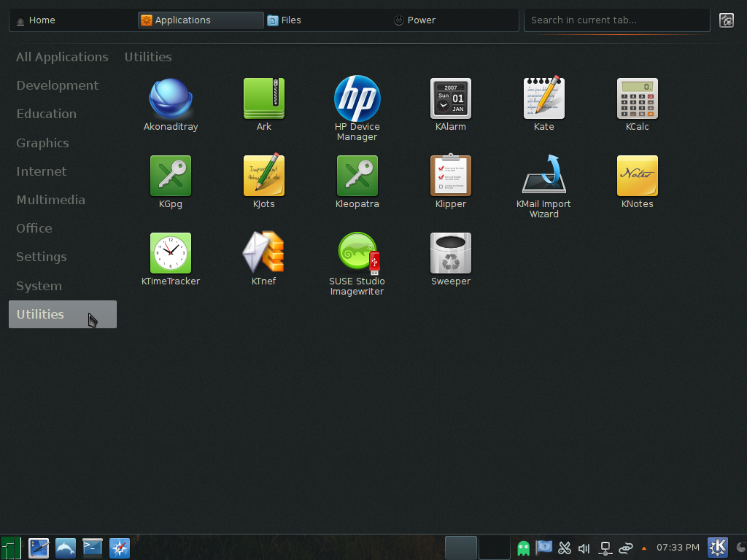Screen dimensions: 747x560
Task: Open the volume control in system tray
Action: point(584,548)
